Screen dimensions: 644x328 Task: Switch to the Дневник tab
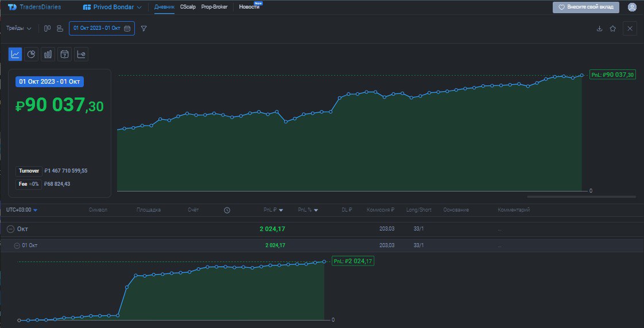(164, 7)
